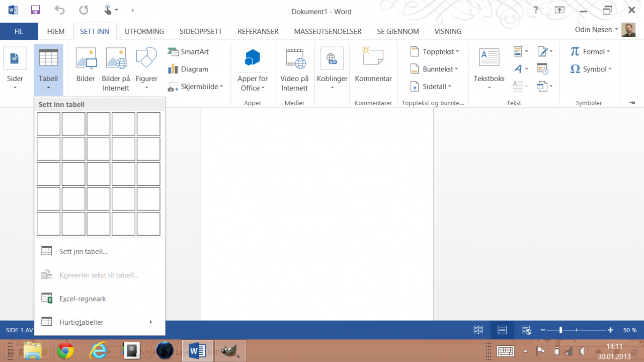Open the FIL tab

coord(19,31)
